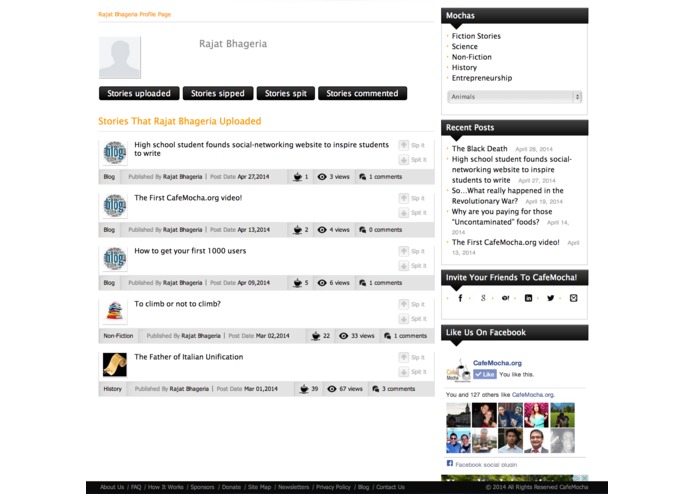Viewport: 695px width, 494px height.
Task: Switch to the Stories sipped tab
Action: pyautogui.click(x=218, y=93)
